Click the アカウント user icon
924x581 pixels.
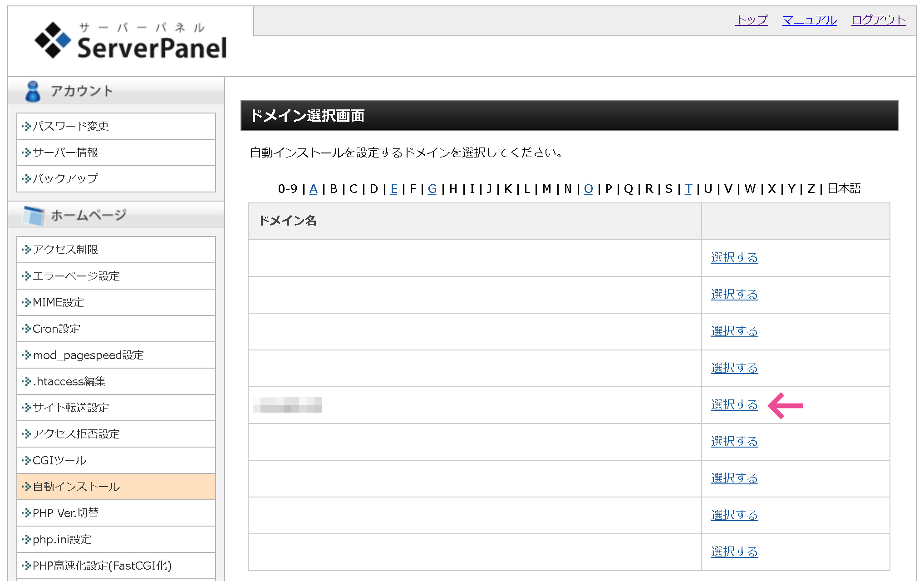point(33,91)
